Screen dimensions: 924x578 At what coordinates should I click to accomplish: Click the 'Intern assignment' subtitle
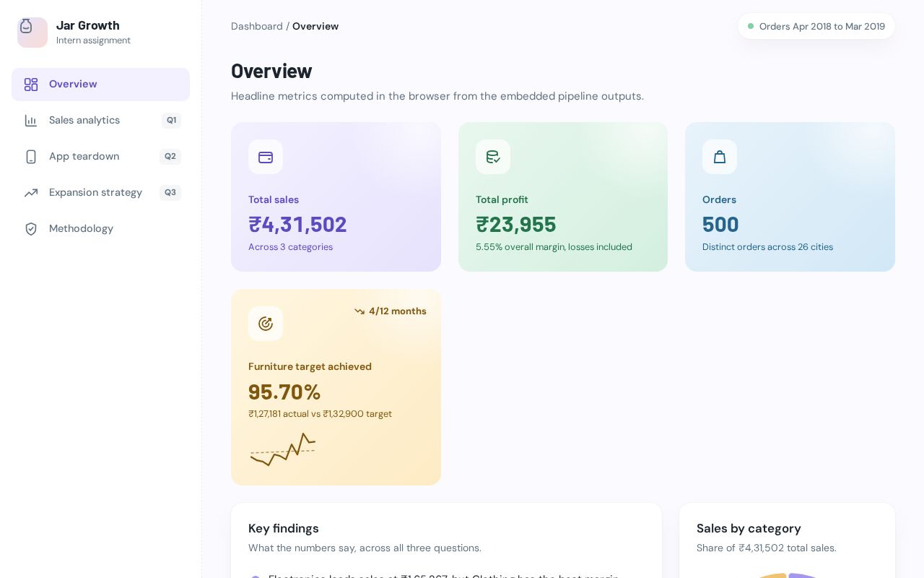click(93, 40)
